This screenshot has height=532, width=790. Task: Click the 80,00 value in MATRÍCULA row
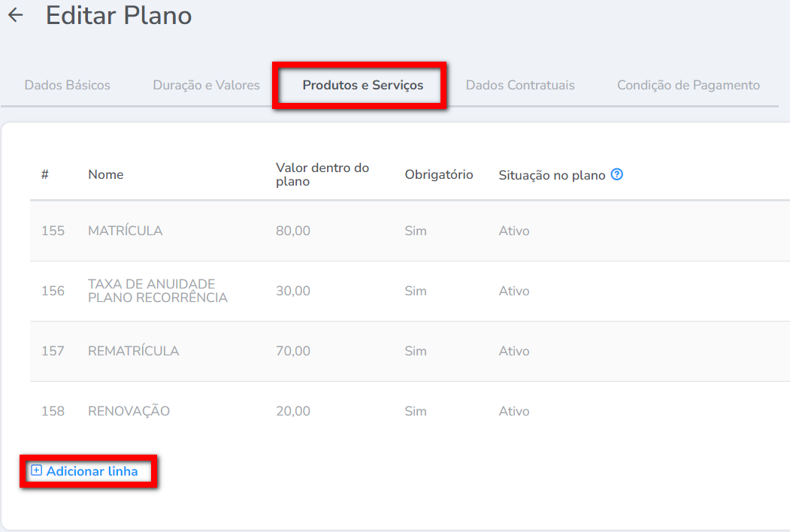pos(292,231)
